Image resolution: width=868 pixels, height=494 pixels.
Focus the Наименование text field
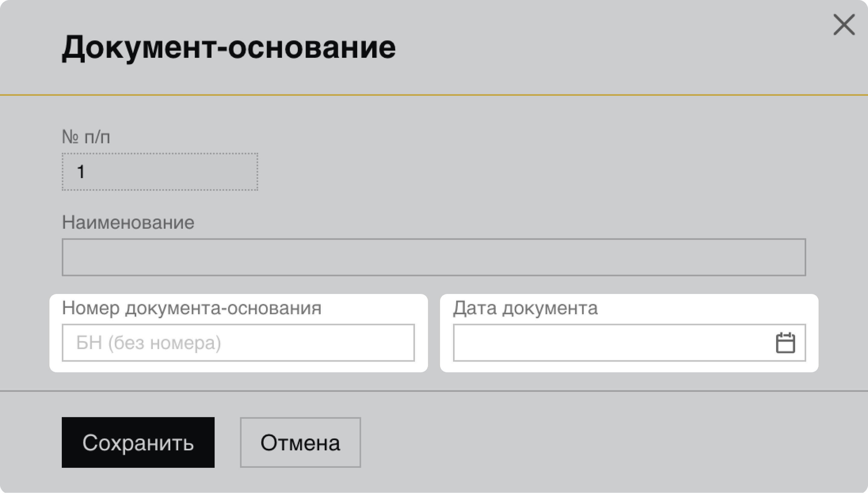pyautogui.click(x=433, y=257)
